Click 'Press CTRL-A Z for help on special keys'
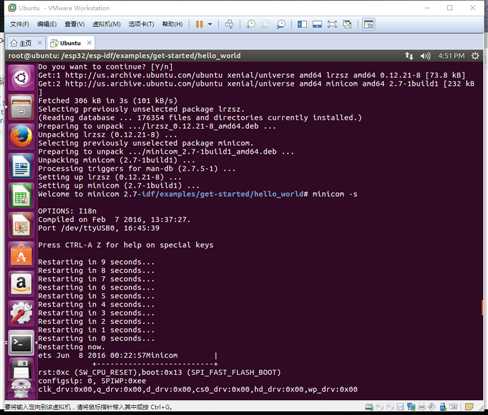Screen dimensions: 488x415 click(x=126, y=245)
